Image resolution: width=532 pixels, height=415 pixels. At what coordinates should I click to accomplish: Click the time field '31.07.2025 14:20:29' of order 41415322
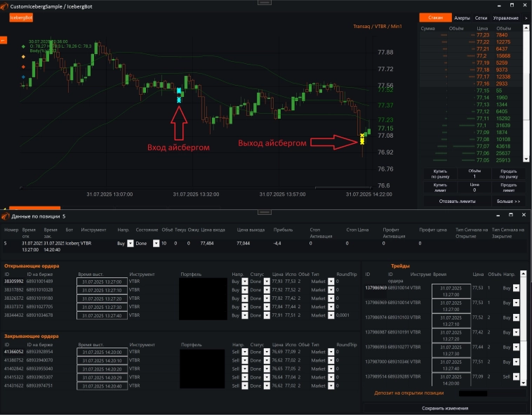click(102, 377)
